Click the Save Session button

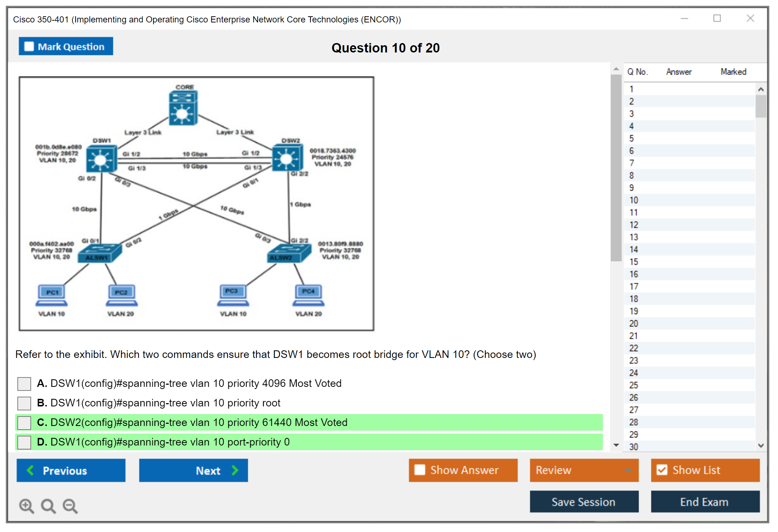(584, 502)
